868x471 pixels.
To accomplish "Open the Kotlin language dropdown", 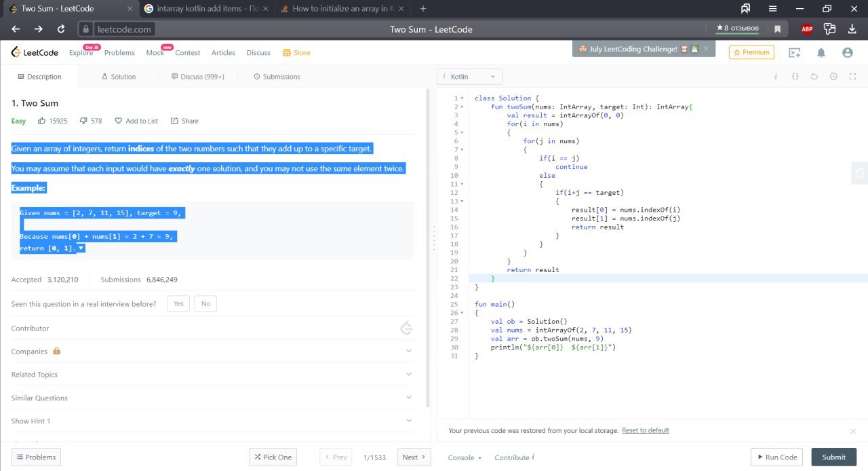I will 470,77.
